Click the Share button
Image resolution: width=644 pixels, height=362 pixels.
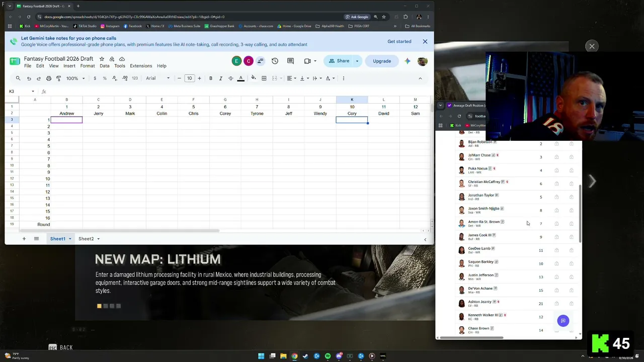[339, 61]
